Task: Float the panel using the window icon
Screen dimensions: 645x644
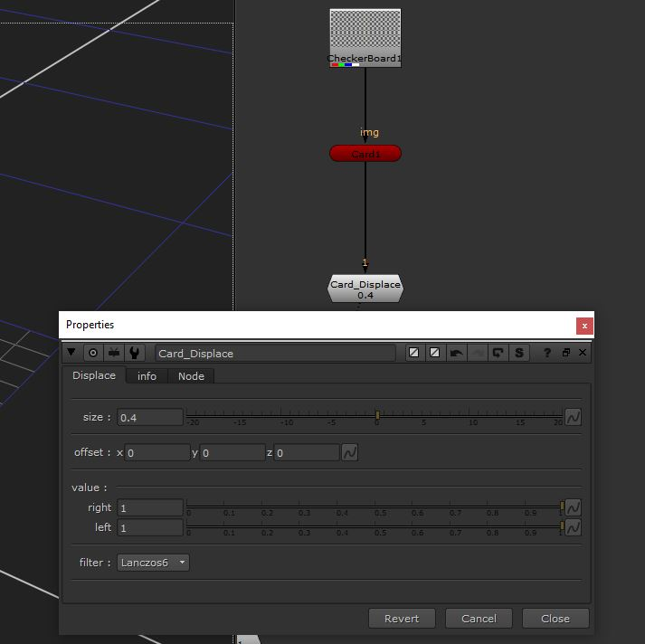Action: pos(566,353)
